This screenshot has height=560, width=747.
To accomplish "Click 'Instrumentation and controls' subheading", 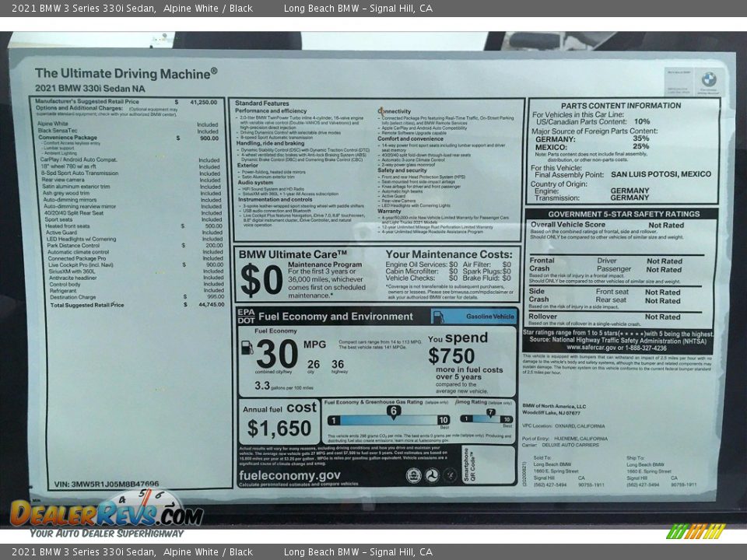I will (x=275, y=200).
